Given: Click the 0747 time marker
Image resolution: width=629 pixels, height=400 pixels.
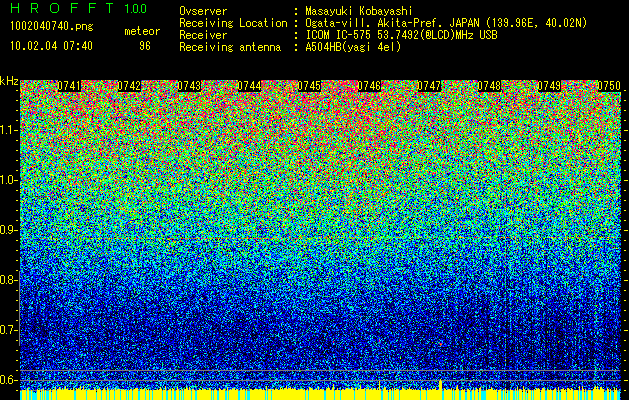Looking at the screenshot, I should [429, 86].
